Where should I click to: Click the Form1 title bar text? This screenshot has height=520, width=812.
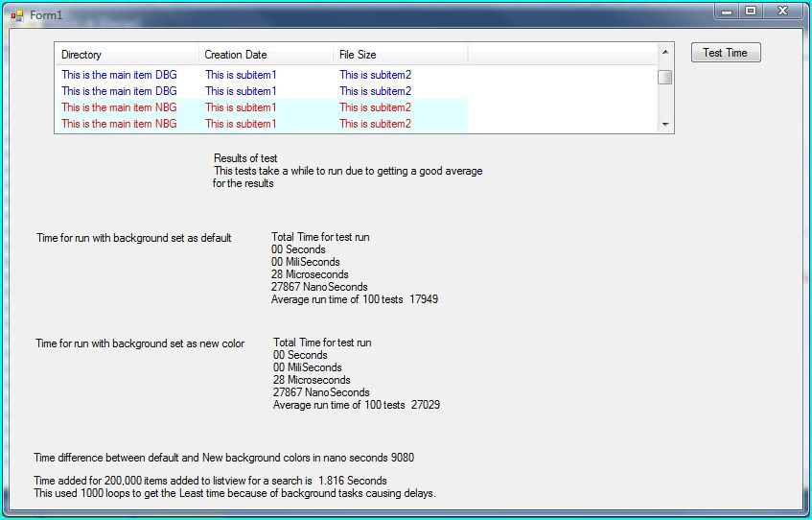point(46,15)
